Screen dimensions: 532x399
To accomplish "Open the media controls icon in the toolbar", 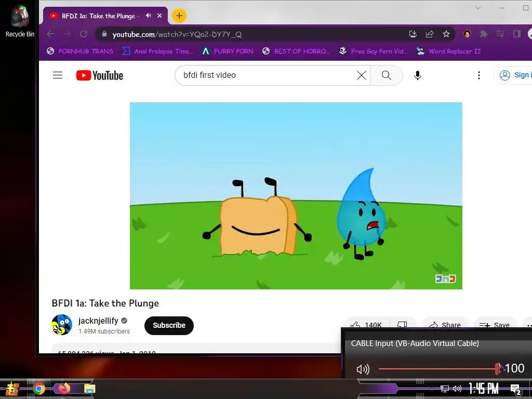I will click(500, 34).
